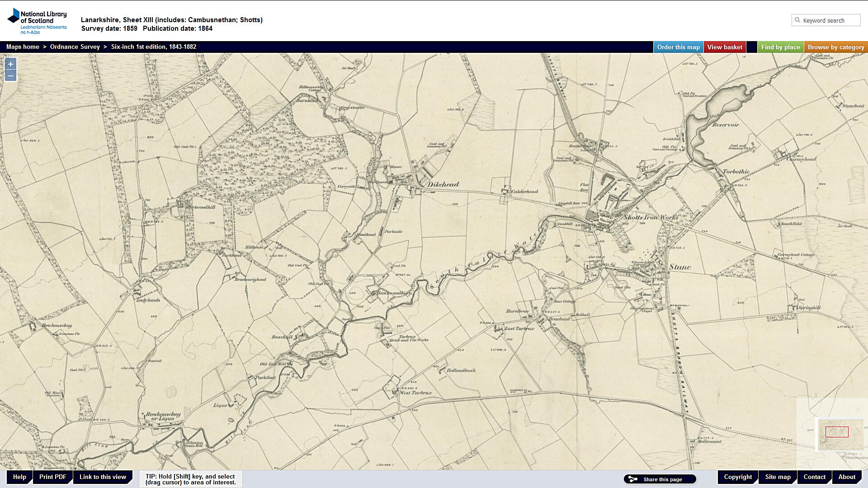Click the overview minimap thumbnail
This screenshot has width=868, height=488.
[840, 434]
